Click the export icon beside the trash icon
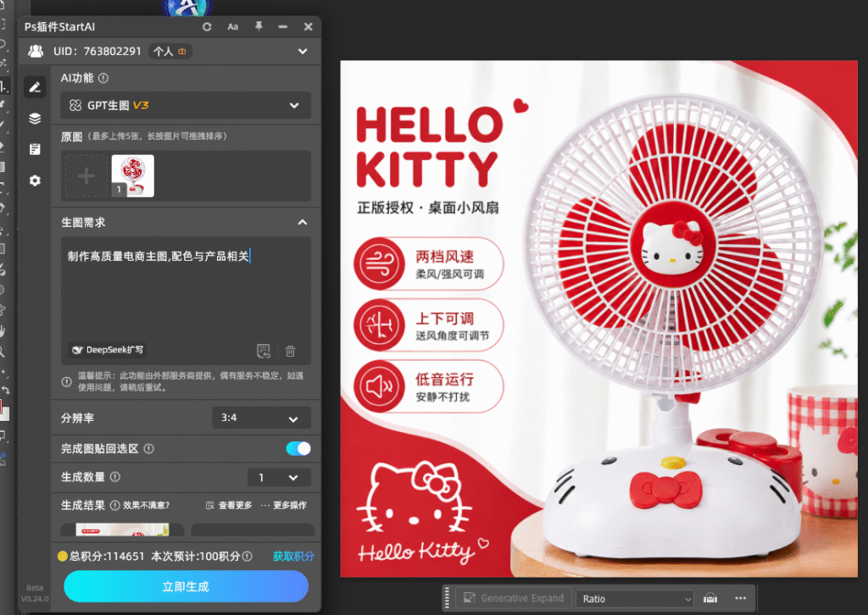The image size is (868, 615). (x=264, y=351)
